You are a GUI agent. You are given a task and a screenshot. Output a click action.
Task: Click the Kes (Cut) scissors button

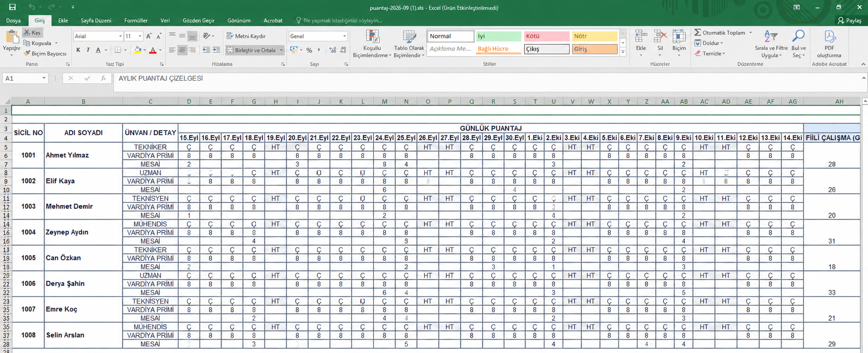point(32,33)
